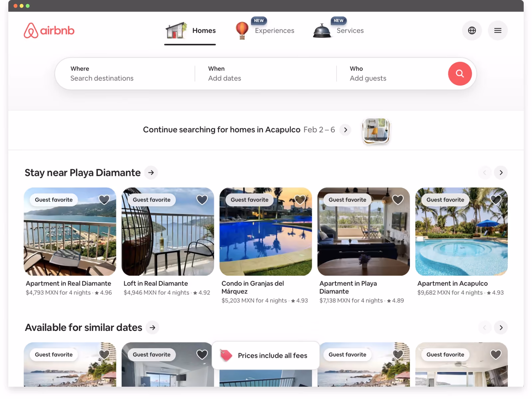Viewport: 532px width, 399px height.
Task: Open the hamburger main menu
Action: [x=498, y=31]
